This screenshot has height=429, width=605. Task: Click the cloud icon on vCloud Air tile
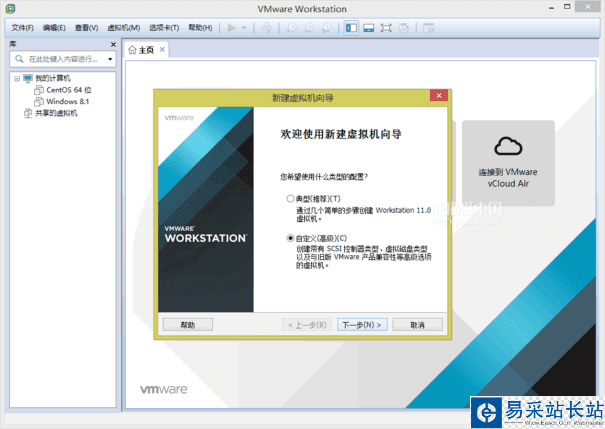508,146
